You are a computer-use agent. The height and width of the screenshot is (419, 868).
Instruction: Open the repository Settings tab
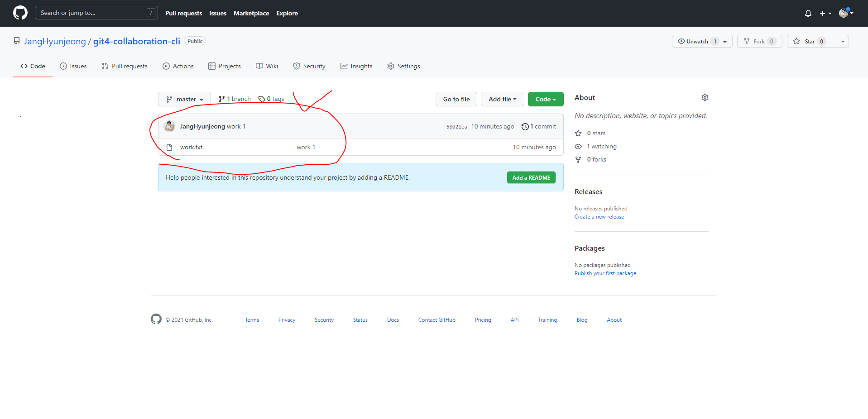click(x=403, y=66)
